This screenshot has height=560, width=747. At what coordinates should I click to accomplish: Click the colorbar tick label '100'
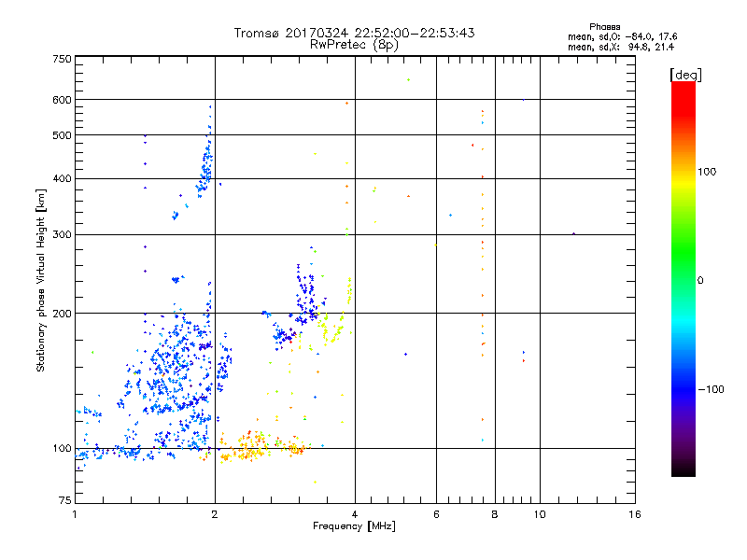(x=707, y=172)
